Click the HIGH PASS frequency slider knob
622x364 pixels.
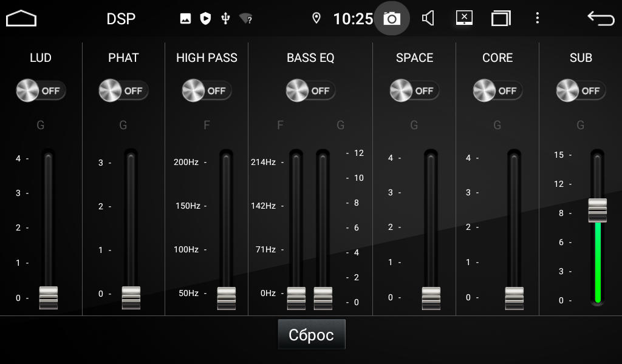click(227, 298)
